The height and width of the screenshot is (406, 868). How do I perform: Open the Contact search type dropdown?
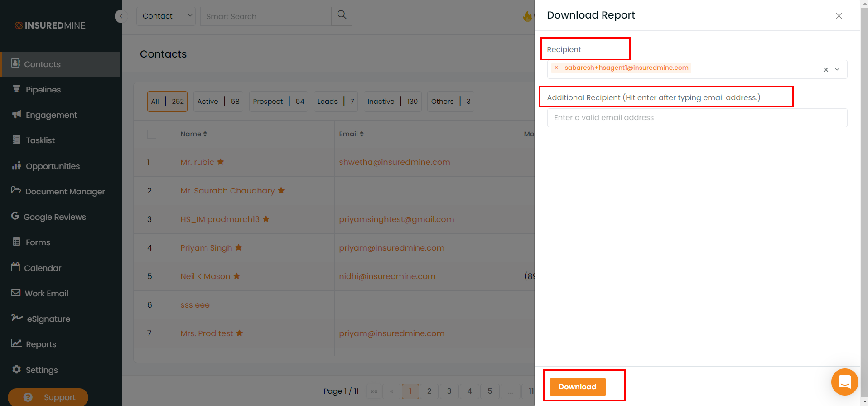(166, 16)
